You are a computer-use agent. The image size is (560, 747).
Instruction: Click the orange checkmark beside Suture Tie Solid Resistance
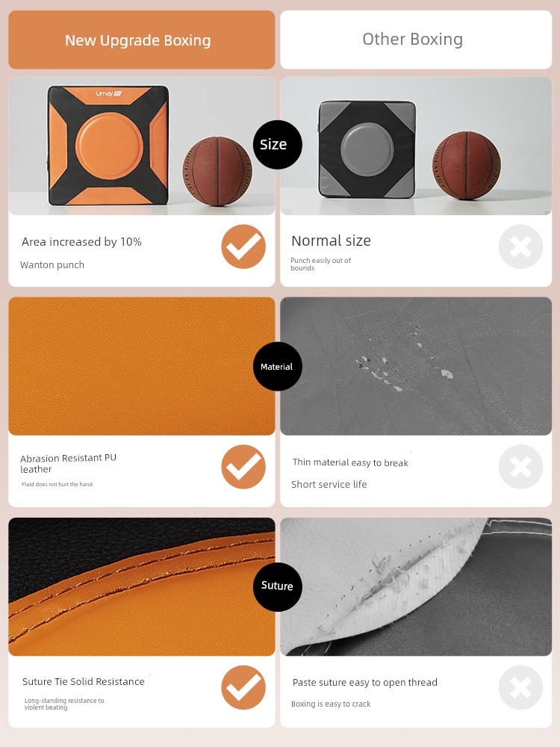pos(243,687)
